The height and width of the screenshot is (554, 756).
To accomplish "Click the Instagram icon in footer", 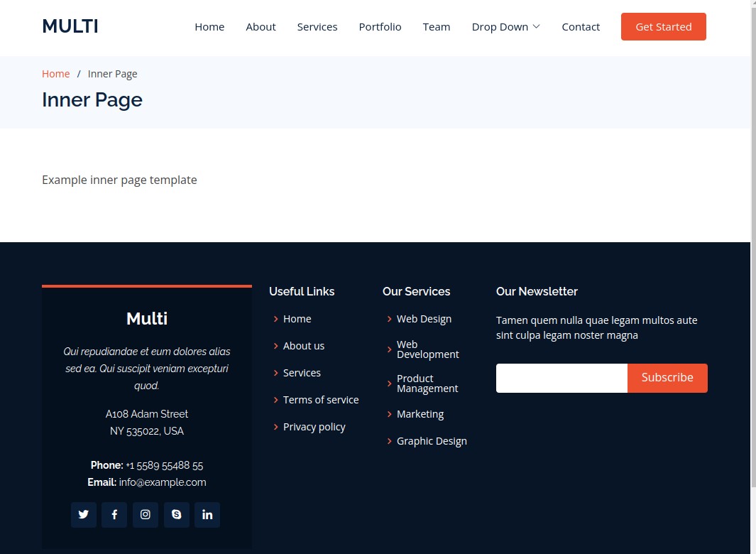I will (x=146, y=515).
